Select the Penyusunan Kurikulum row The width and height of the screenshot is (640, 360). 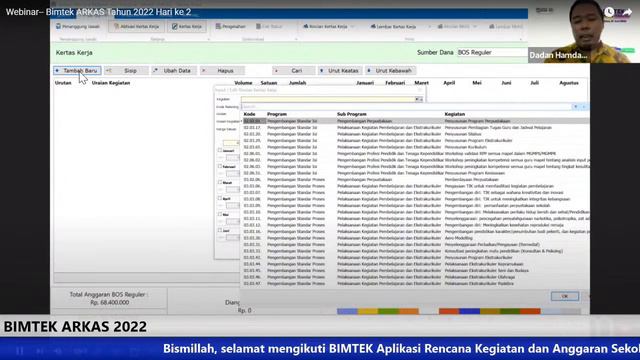[x=416, y=147]
